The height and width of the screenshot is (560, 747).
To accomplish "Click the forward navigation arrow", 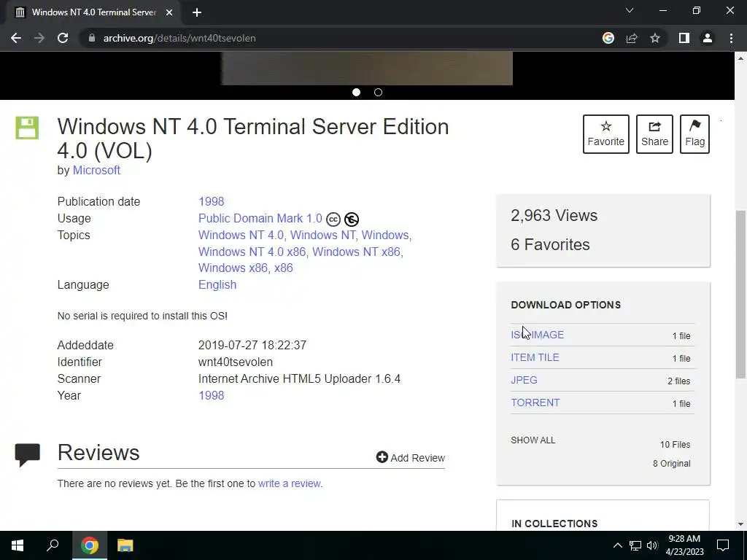I will pyautogui.click(x=39, y=38).
